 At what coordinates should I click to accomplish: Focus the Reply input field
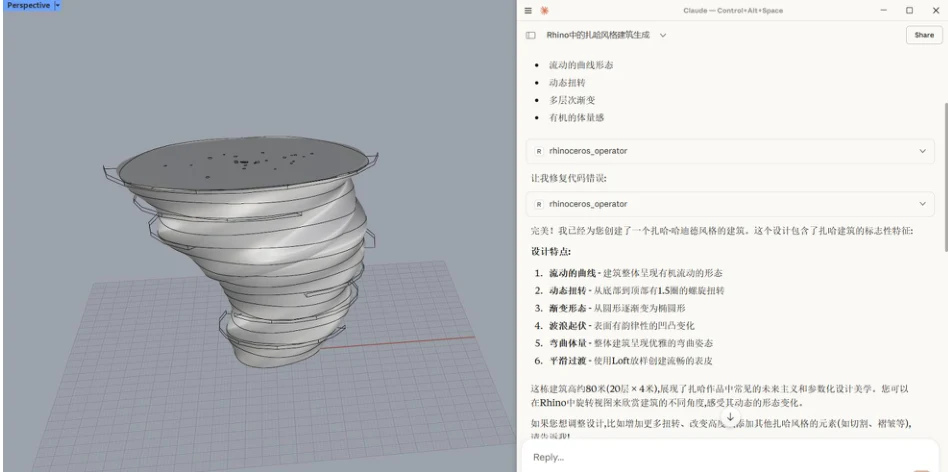pos(730,457)
